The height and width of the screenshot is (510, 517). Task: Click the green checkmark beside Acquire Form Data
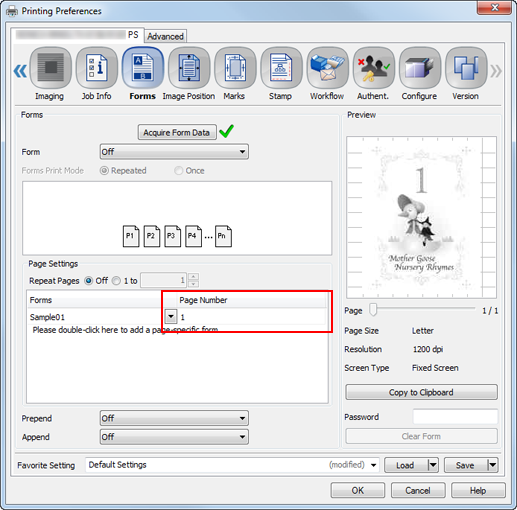227,131
